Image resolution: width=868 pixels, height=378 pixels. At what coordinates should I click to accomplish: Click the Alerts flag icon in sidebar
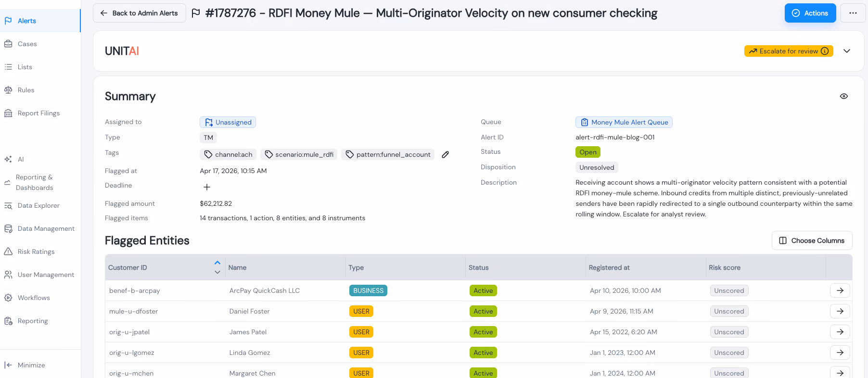click(8, 21)
